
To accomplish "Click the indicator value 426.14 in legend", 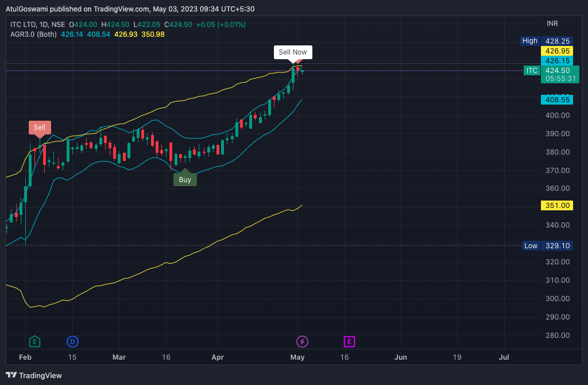I will (x=72, y=34).
